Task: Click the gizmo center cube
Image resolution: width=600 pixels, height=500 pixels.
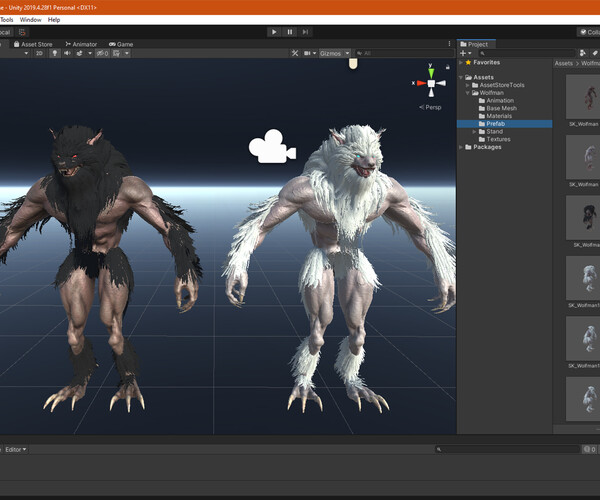Action: coord(431,83)
